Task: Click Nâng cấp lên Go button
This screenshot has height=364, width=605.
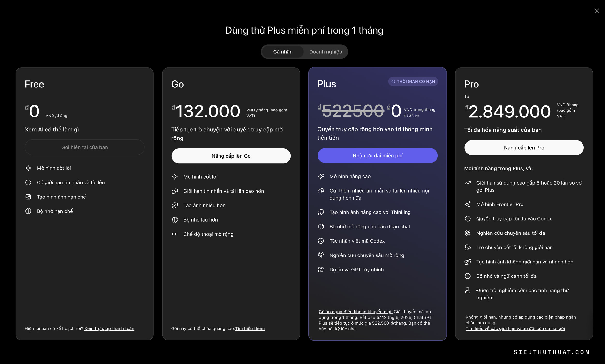Action: click(x=231, y=156)
